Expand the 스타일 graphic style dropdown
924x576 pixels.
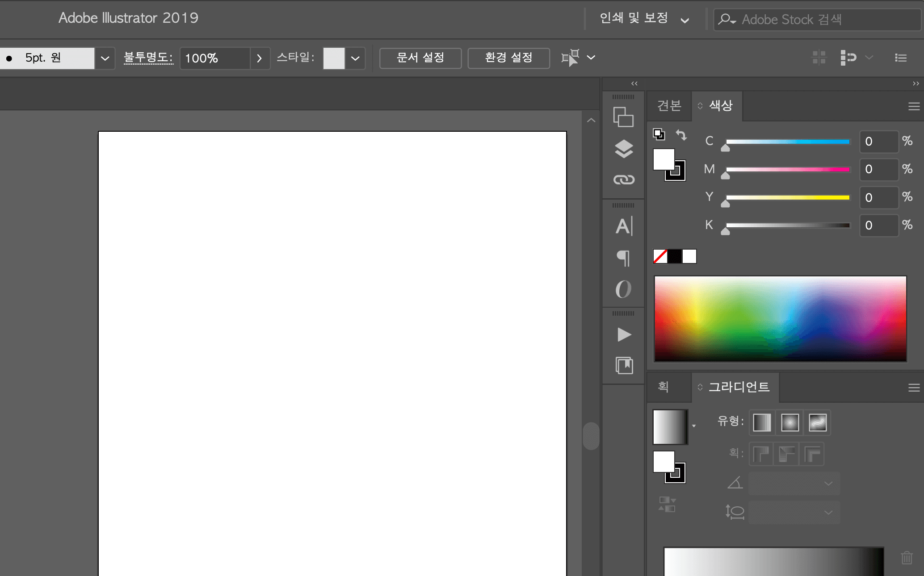pyautogui.click(x=355, y=58)
